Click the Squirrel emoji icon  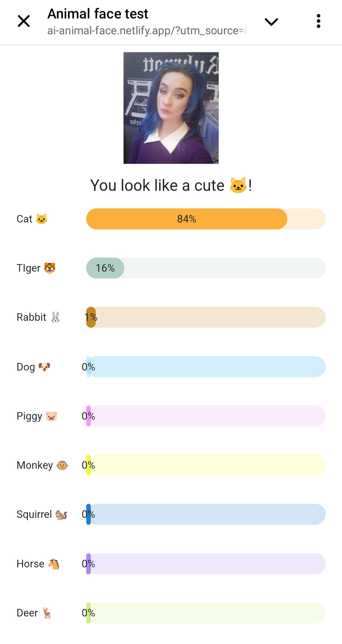tap(61, 515)
